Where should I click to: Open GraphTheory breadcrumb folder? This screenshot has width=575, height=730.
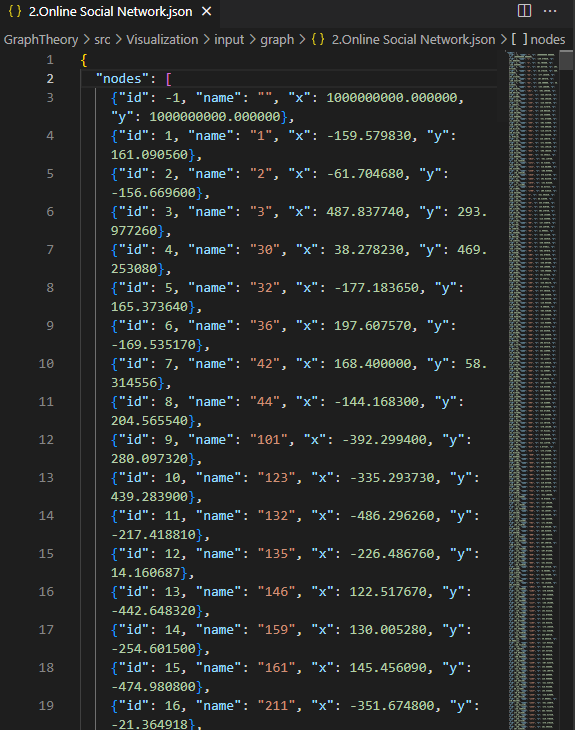point(41,40)
